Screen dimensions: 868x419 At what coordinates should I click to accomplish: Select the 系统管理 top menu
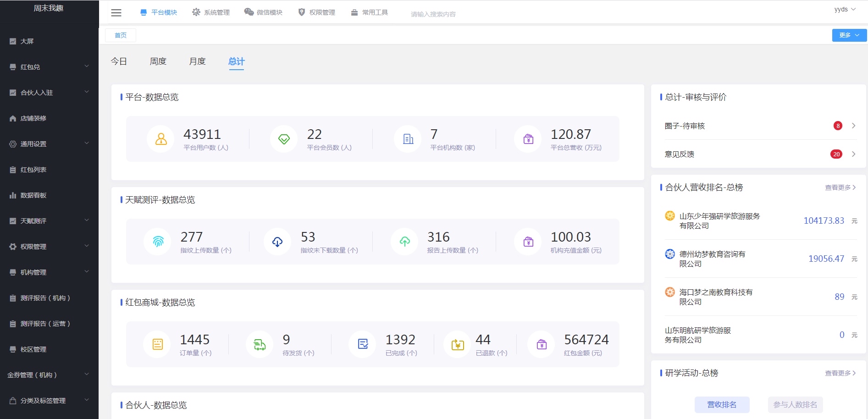tap(211, 12)
